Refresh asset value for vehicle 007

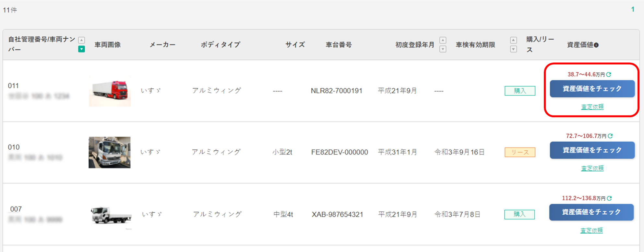click(609, 198)
